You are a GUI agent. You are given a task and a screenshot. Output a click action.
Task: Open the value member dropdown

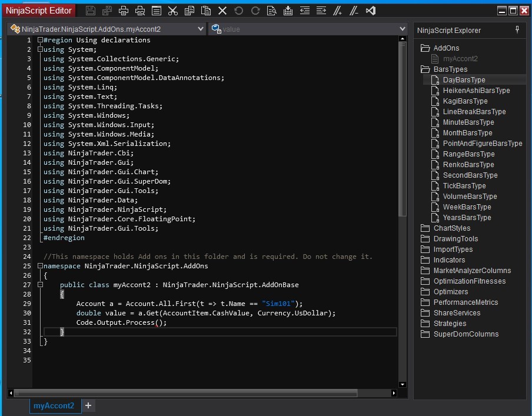[x=403, y=29]
